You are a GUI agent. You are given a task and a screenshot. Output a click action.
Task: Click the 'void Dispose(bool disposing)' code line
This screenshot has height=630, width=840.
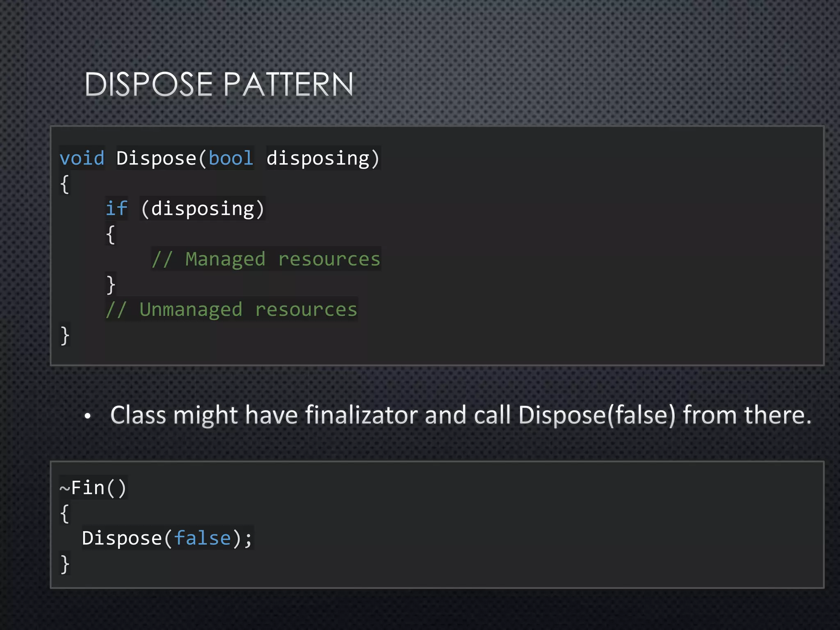pyautogui.click(x=220, y=158)
